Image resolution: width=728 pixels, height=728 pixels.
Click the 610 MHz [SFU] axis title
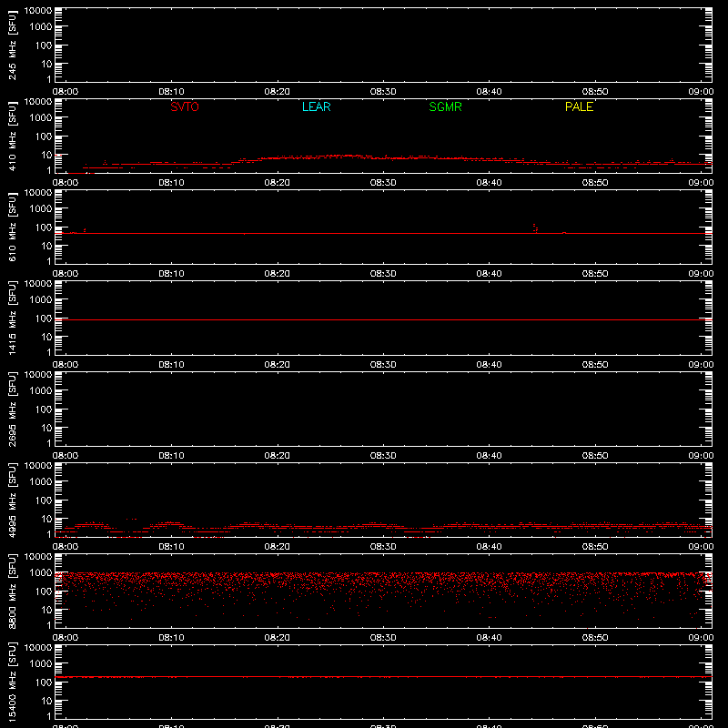click(12, 227)
